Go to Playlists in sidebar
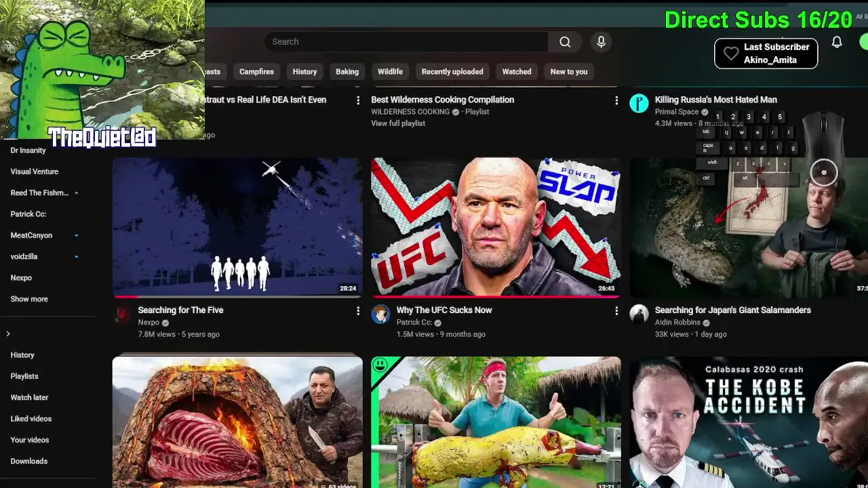868x488 pixels. [x=24, y=376]
